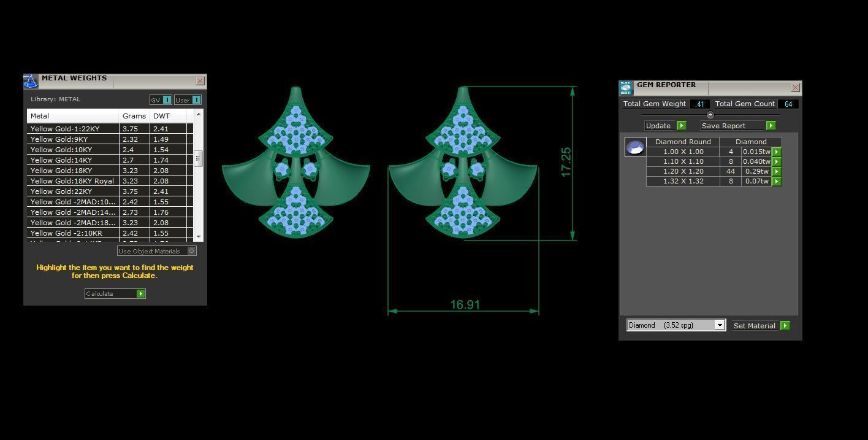Close the Gem Reporter panel

pyautogui.click(x=795, y=88)
